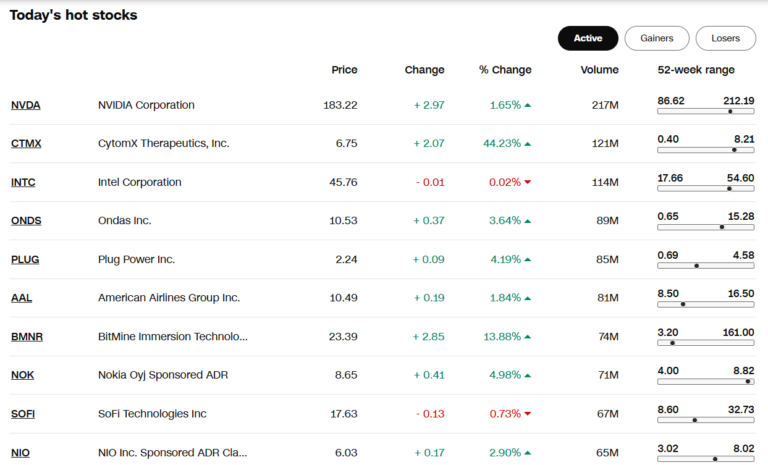Click Intel's red down arrow icon
This screenshot has width=768, height=465.
528,182
